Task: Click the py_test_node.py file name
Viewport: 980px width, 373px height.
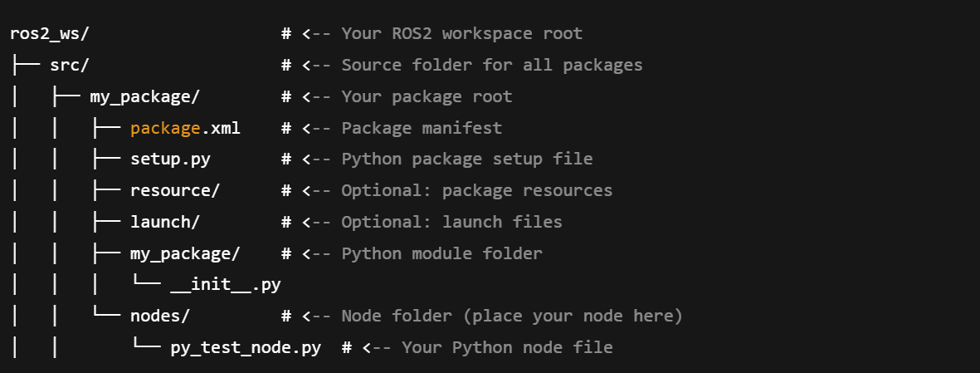Action: click(x=246, y=347)
